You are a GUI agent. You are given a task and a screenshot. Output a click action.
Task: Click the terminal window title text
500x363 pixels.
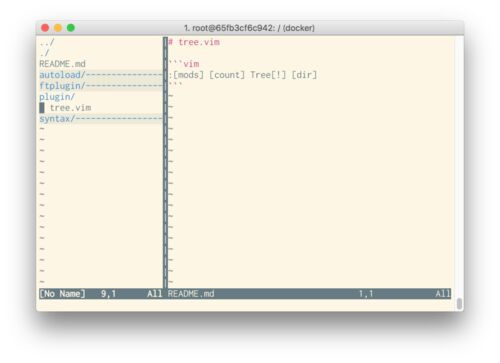[249, 28]
